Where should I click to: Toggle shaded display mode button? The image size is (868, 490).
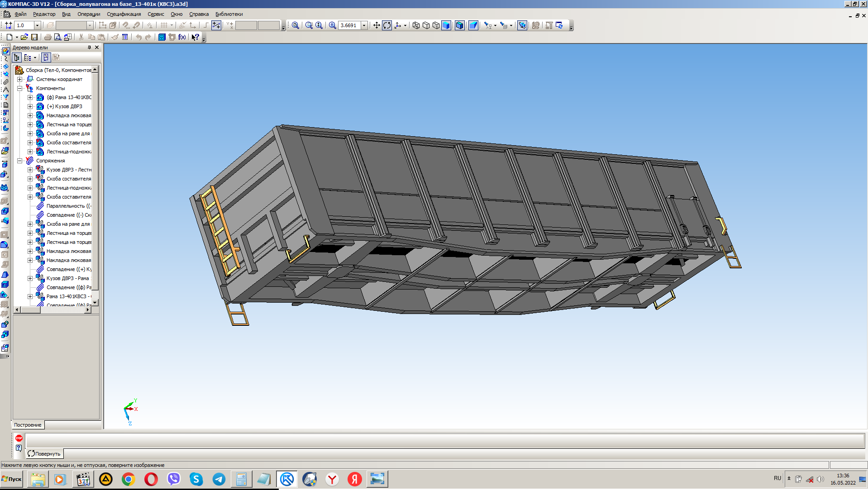pyautogui.click(x=446, y=25)
